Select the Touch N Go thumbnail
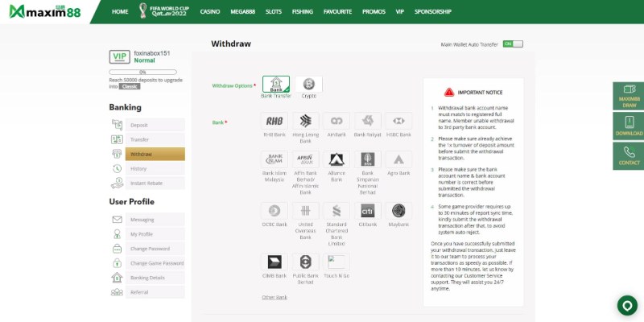Screen dimensions: 644x322 pos(336,262)
